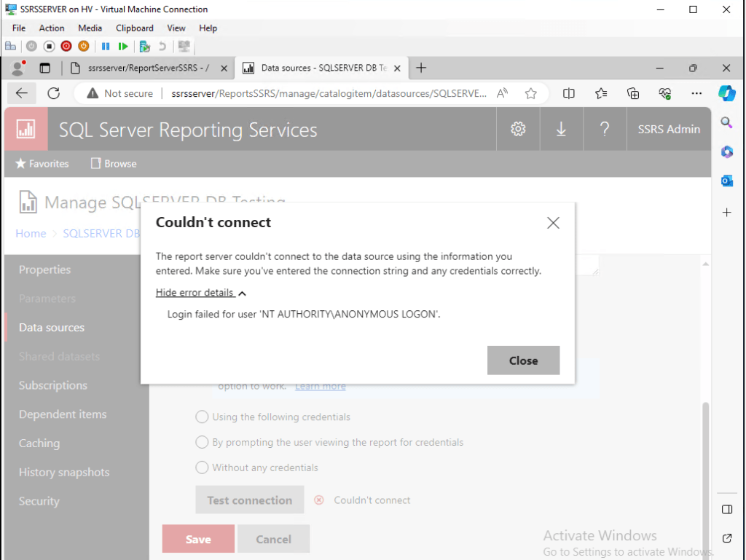This screenshot has height=560, width=746.
Task: Open the Copilot sidebar icon
Action: click(x=727, y=93)
